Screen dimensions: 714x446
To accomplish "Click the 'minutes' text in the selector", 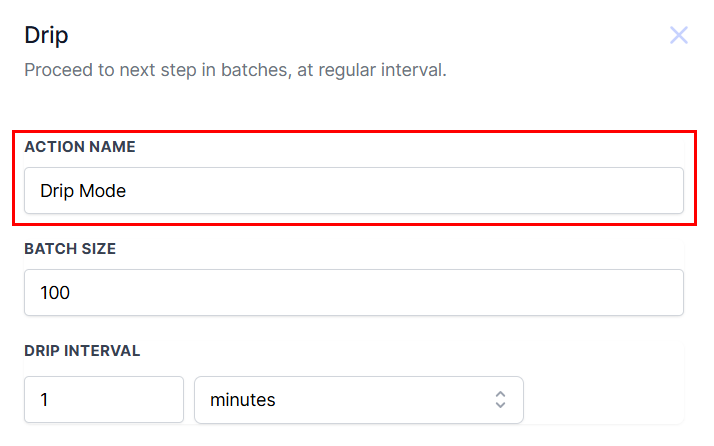I will point(243,400).
